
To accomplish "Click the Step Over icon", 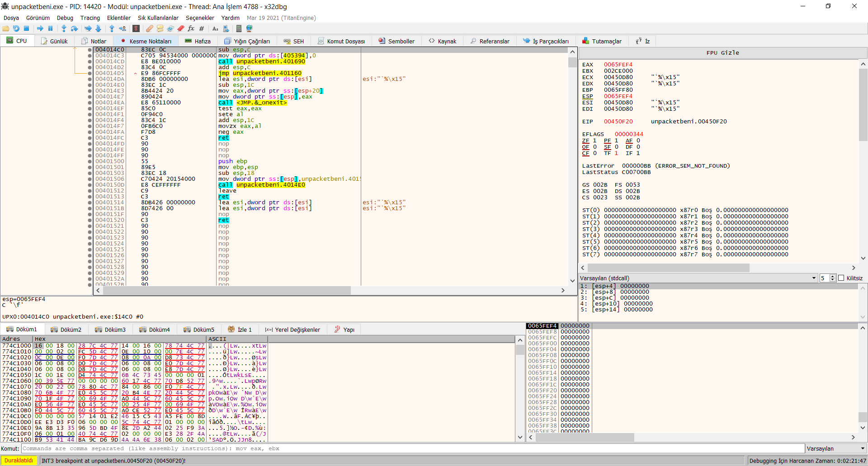I will [74, 28].
